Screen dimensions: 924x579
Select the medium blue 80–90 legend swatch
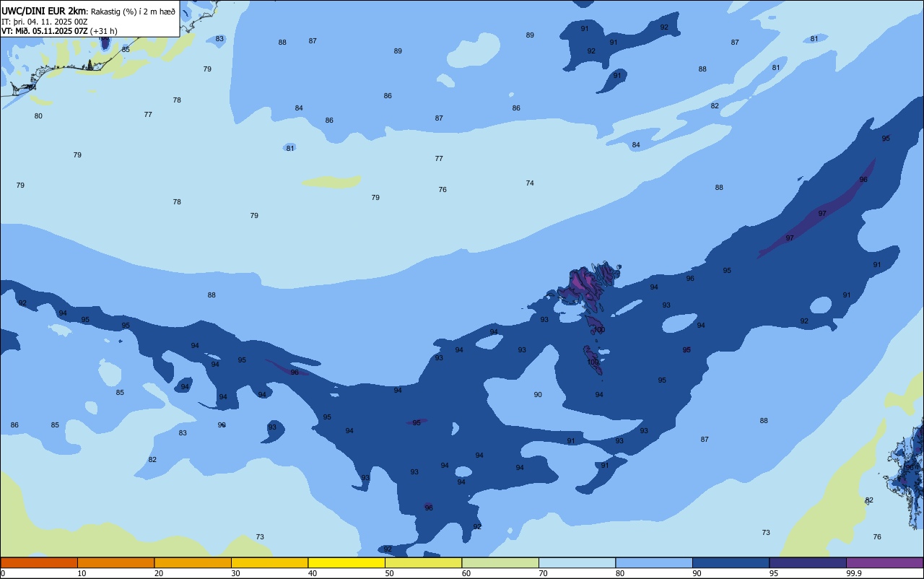[654, 562]
